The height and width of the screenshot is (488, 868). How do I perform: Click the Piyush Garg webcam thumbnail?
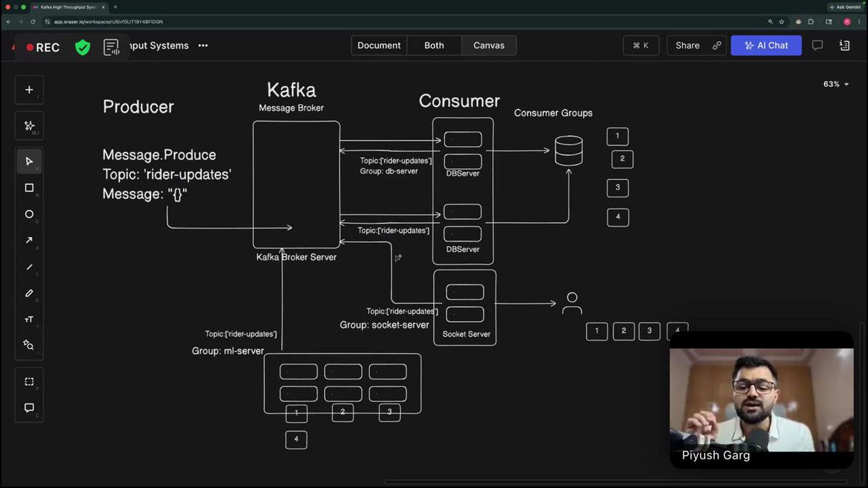click(x=761, y=400)
